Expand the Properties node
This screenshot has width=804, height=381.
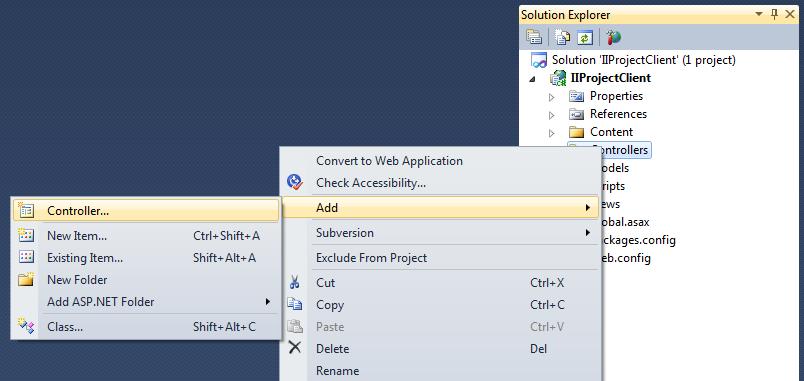click(552, 96)
